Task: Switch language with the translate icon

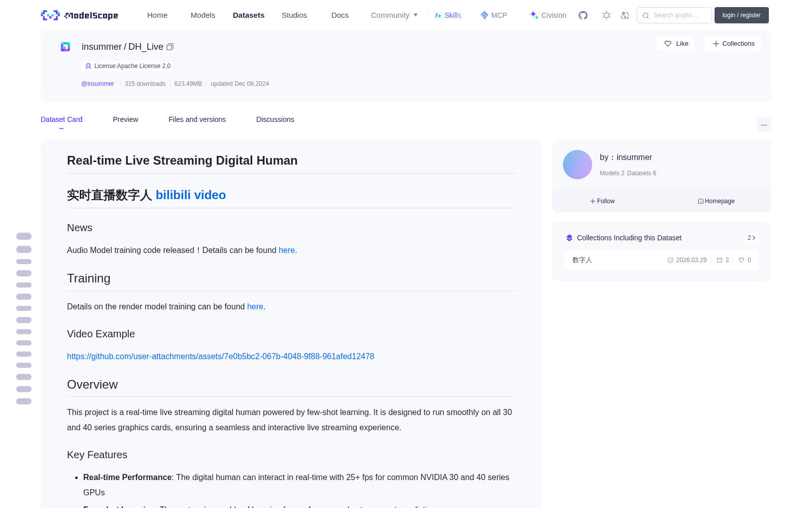Action: point(625,15)
